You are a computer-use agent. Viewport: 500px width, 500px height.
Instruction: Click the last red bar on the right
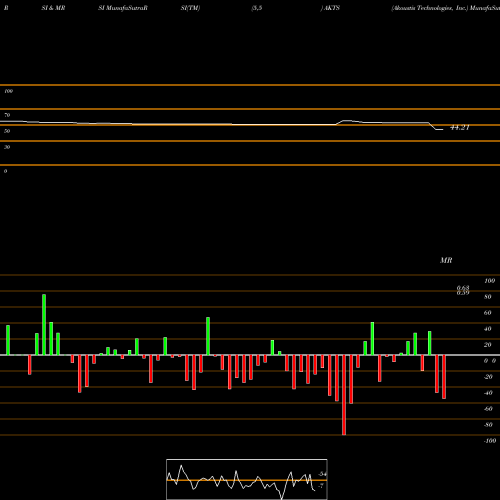(444, 377)
